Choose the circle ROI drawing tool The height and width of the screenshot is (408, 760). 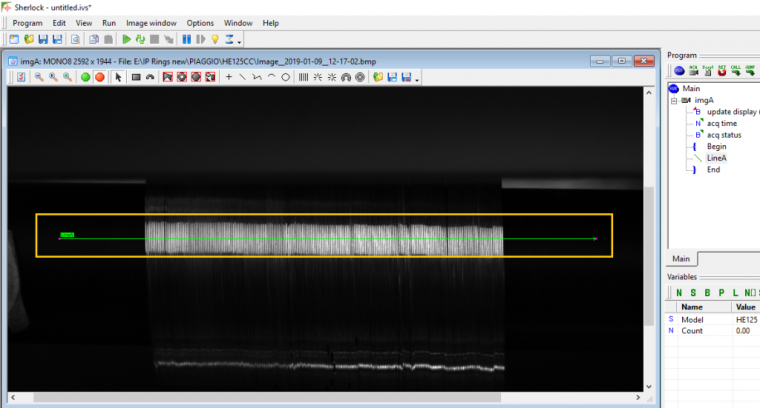[x=286, y=77]
